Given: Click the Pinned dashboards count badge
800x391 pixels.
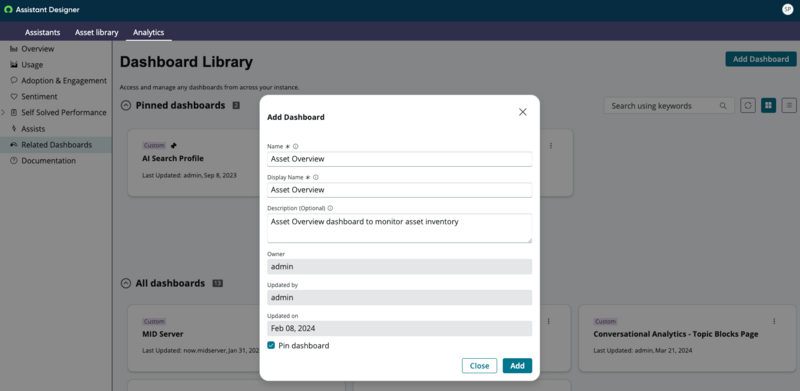Looking at the screenshot, I should point(236,106).
